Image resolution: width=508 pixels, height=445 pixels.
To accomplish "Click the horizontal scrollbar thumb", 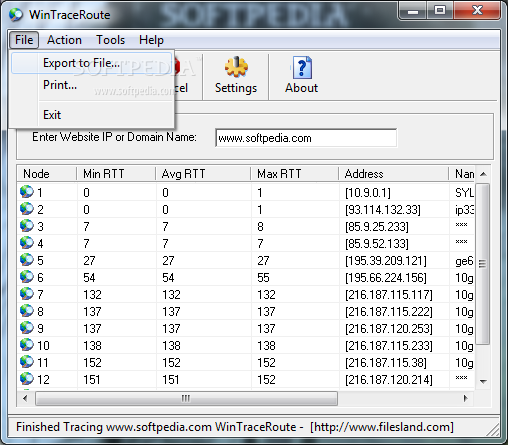I will [186, 398].
